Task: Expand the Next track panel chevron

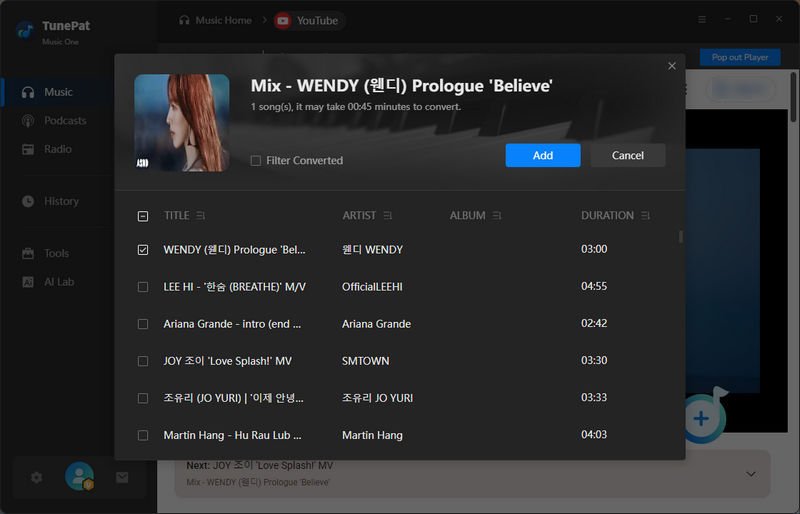Action: [751, 473]
